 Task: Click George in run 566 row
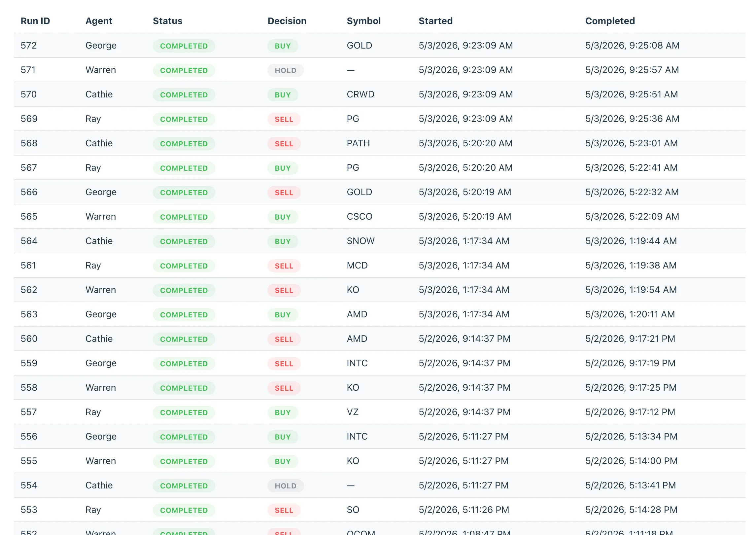tap(101, 192)
